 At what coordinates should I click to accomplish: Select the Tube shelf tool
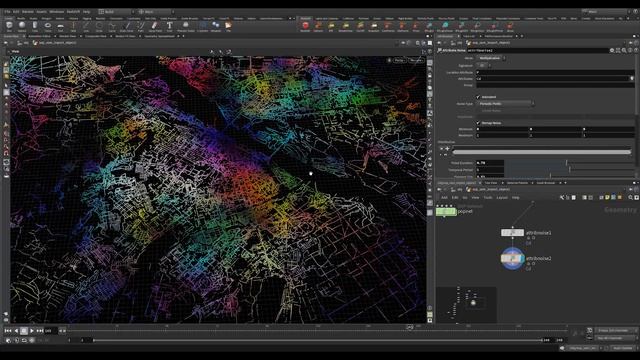click(35, 27)
